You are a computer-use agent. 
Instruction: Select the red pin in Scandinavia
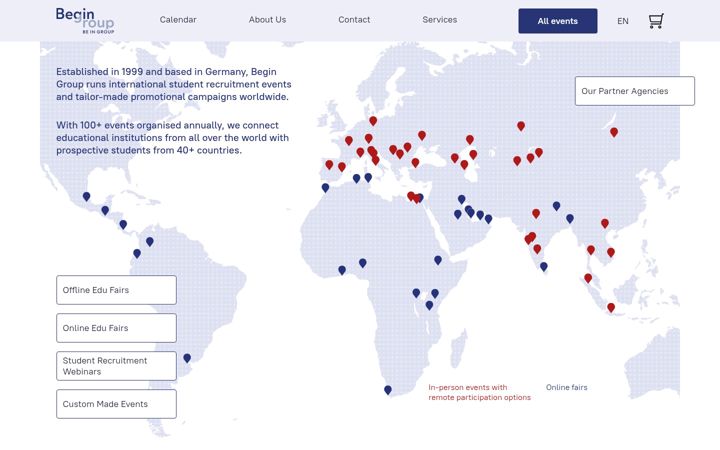(x=373, y=121)
